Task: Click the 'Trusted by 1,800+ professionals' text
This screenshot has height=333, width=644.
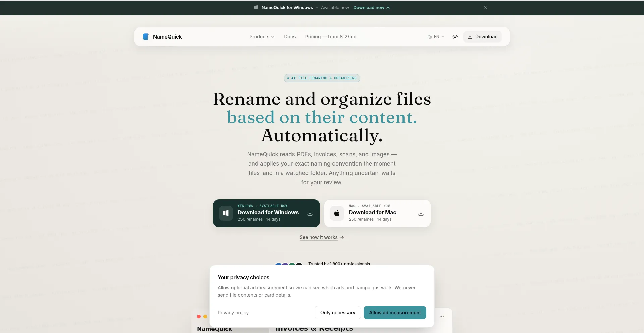Action: coord(339,264)
